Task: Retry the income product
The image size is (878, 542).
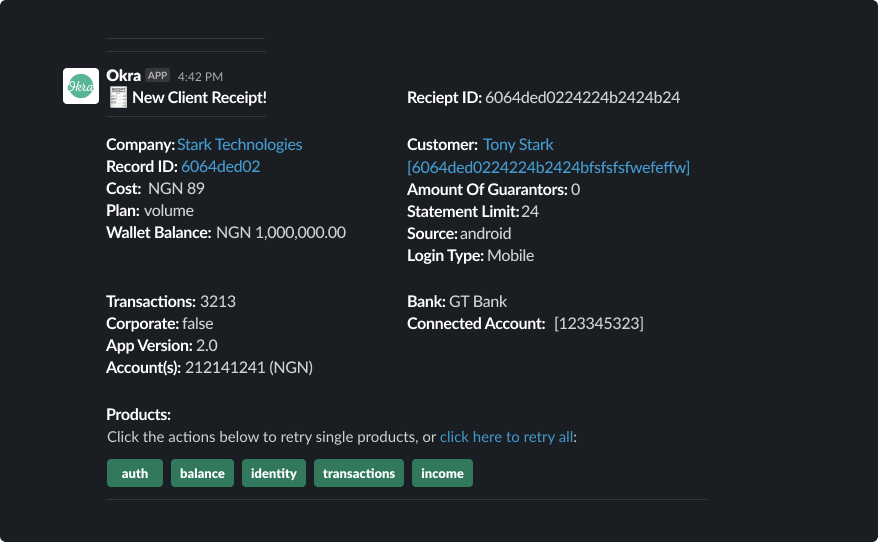Action: click(x=442, y=473)
